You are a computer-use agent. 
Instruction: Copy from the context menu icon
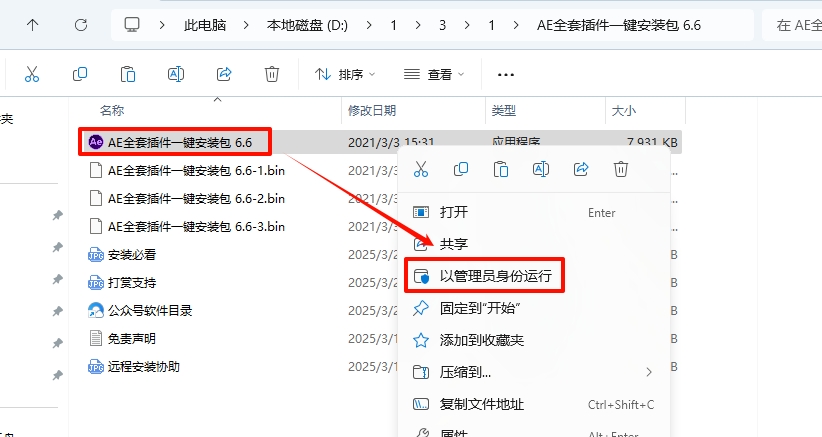pos(461,169)
